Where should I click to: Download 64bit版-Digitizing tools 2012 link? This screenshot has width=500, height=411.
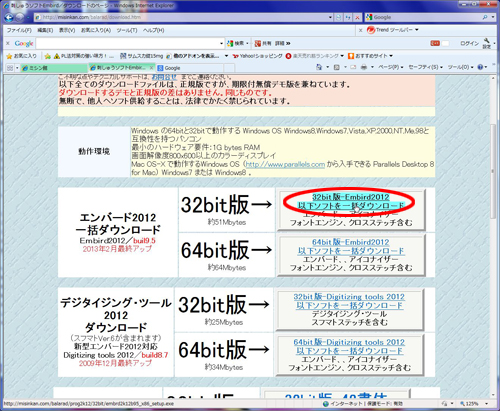coord(349,346)
